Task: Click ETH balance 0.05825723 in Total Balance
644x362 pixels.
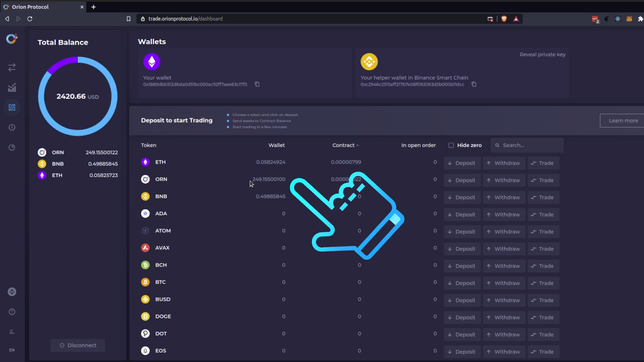Action: 104,175
